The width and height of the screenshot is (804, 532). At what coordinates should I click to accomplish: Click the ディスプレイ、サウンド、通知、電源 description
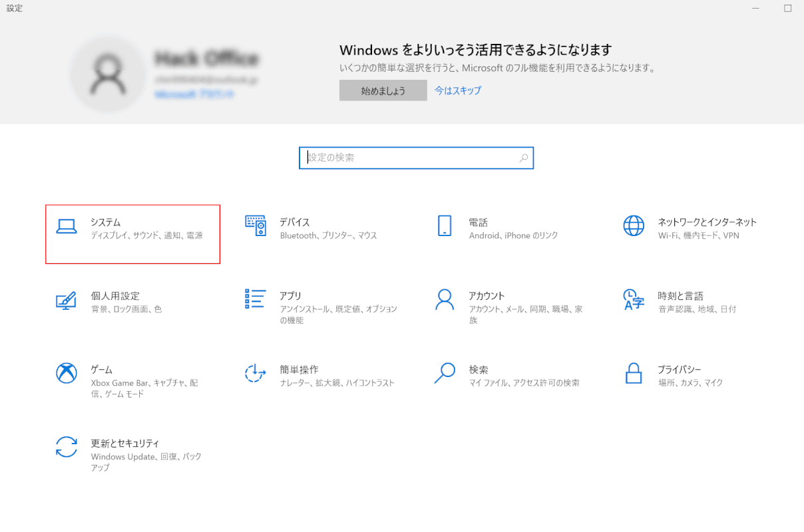pyautogui.click(x=147, y=235)
